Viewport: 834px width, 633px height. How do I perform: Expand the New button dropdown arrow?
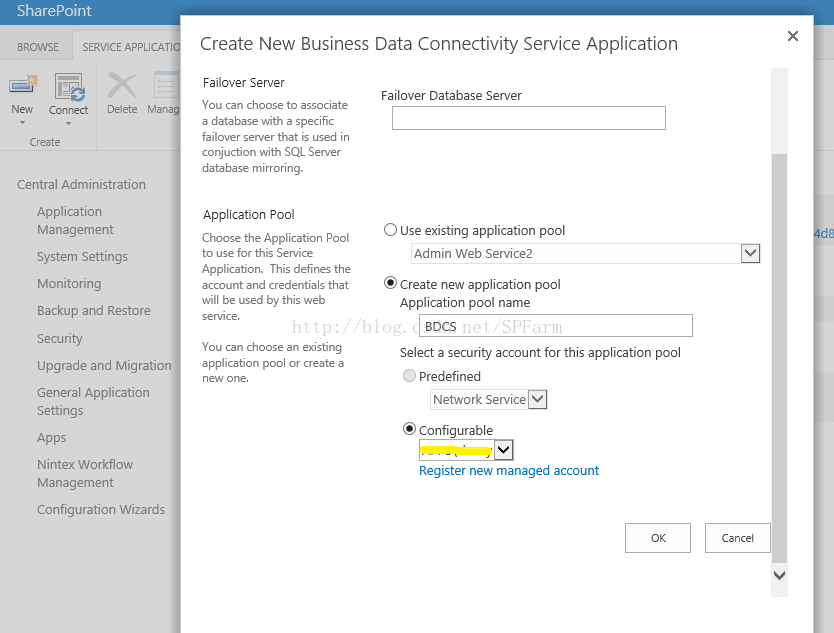(x=22, y=123)
